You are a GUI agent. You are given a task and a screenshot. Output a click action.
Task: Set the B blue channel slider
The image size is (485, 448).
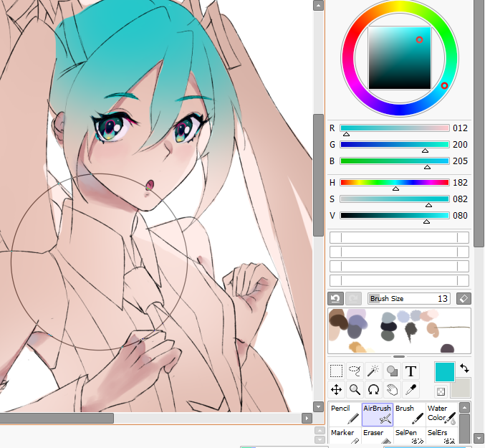click(395, 161)
